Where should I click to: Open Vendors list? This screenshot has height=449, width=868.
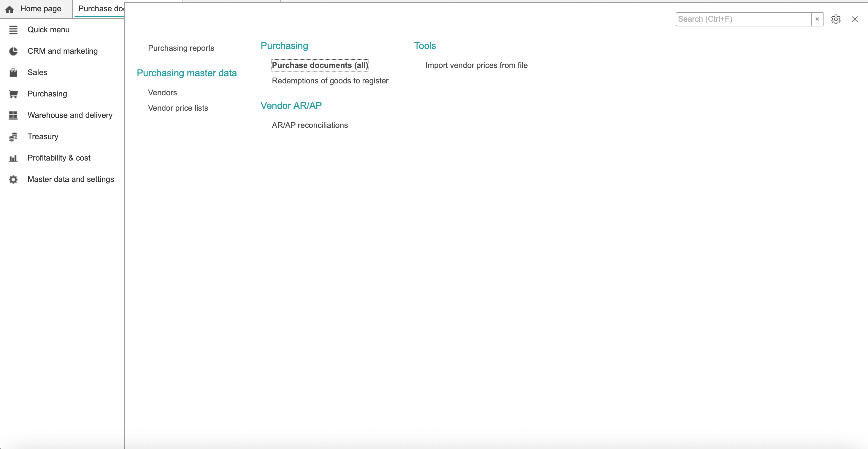click(162, 92)
